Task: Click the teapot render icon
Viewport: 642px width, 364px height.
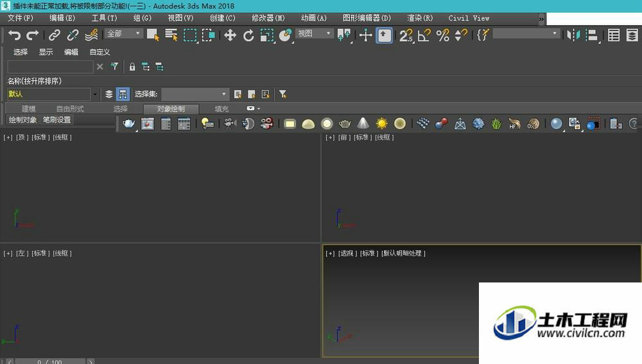Action: pyautogui.click(x=128, y=123)
